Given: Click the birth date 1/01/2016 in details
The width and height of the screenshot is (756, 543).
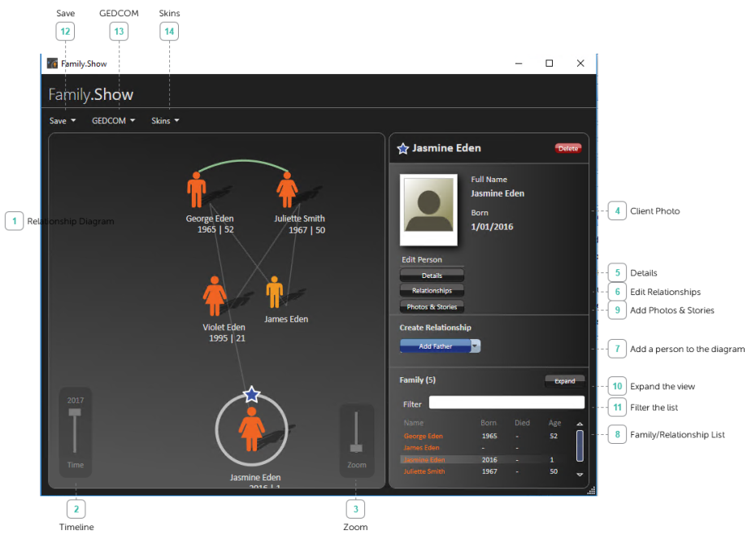Looking at the screenshot, I should [x=492, y=227].
